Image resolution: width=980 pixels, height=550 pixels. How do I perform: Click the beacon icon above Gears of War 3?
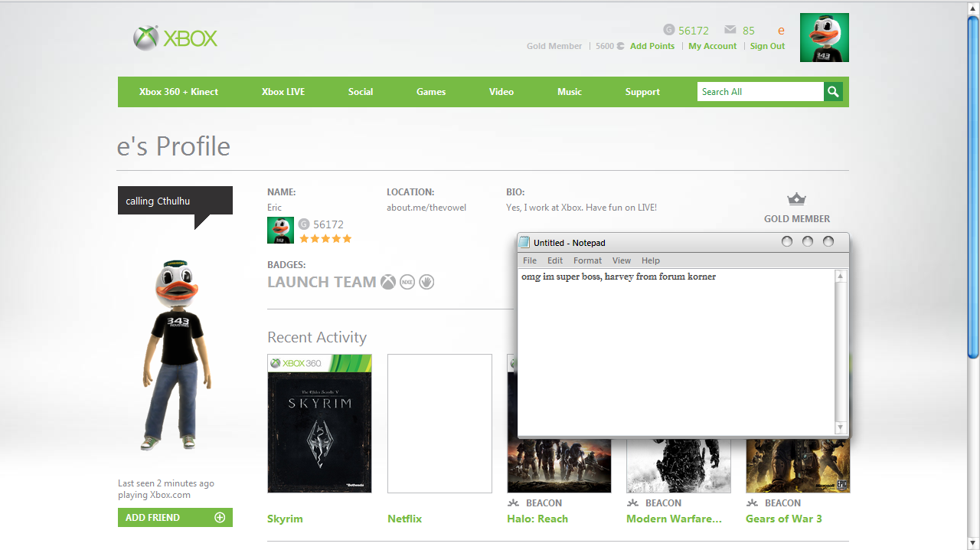(752, 503)
